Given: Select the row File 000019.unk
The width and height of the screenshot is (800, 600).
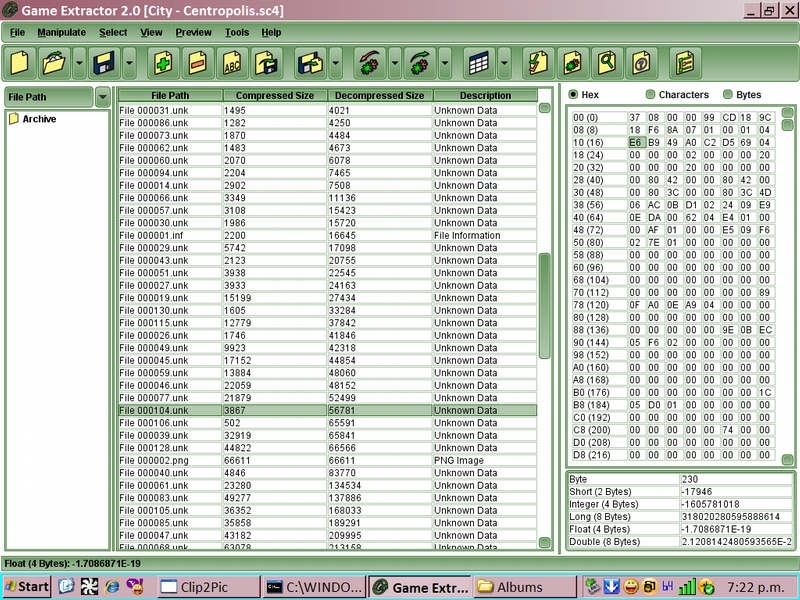Looking at the screenshot, I should [328, 298].
